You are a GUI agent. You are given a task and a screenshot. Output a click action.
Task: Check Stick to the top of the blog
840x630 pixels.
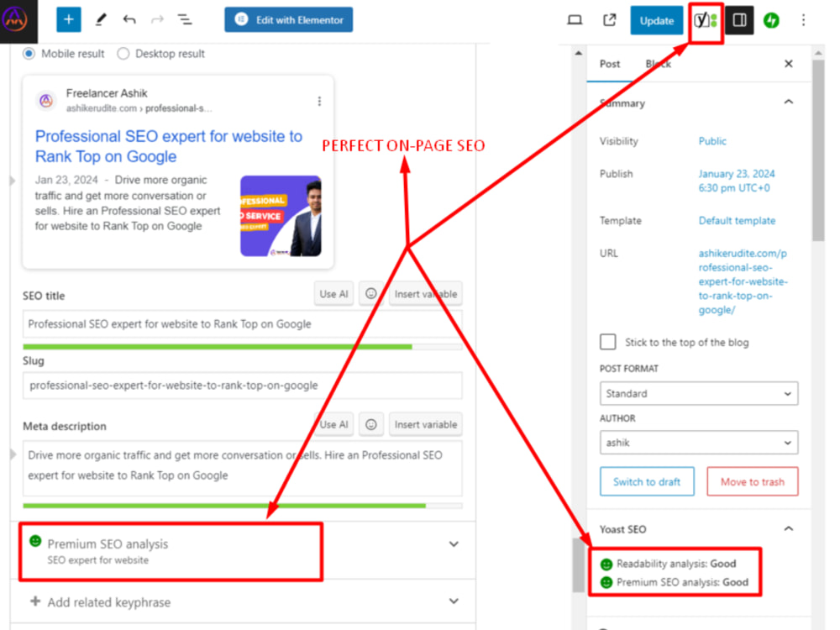pos(608,342)
